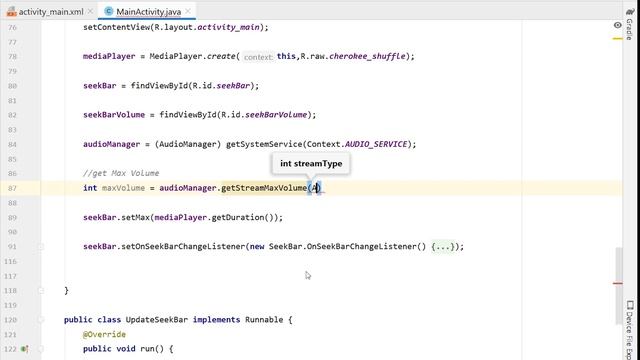Image resolution: width=640 pixels, height=360 pixels.
Task: Click the XML file icon on activity_main tab
Action: tap(11, 12)
